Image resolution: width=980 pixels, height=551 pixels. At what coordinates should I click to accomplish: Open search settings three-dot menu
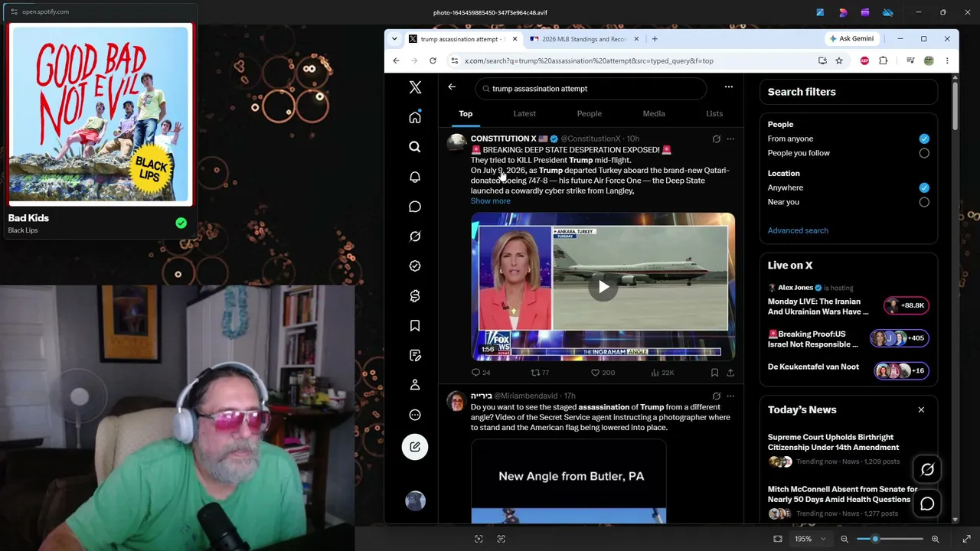pyautogui.click(x=728, y=87)
